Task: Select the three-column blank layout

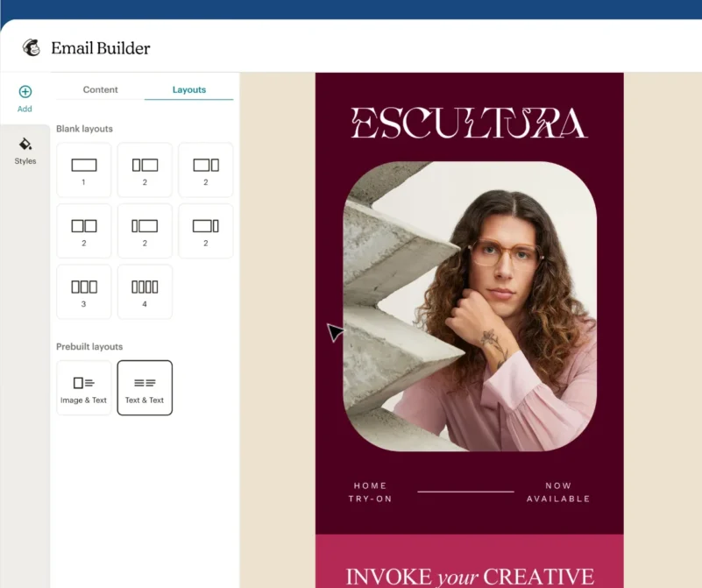Action: click(84, 291)
